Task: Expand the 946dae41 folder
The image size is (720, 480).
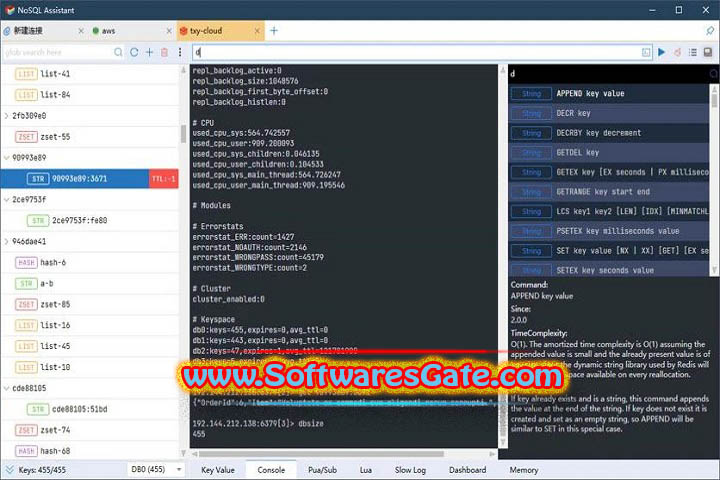Action: 6,242
